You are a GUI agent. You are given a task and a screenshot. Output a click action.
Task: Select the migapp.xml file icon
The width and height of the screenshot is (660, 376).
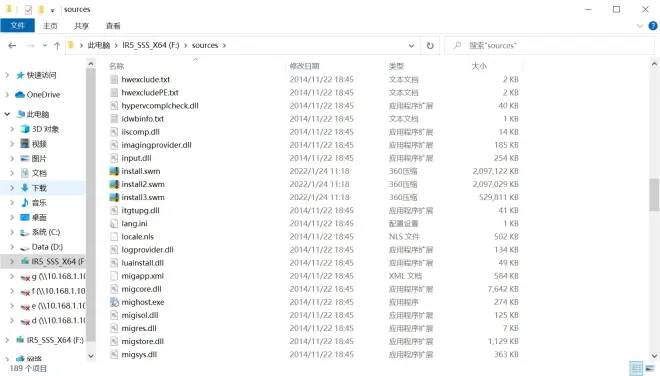[x=114, y=276]
